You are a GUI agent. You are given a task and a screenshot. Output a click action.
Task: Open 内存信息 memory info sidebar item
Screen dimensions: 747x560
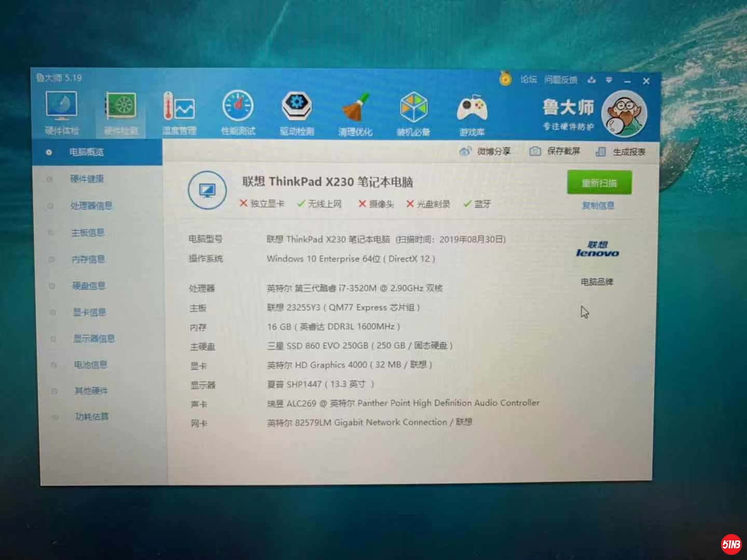click(88, 259)
